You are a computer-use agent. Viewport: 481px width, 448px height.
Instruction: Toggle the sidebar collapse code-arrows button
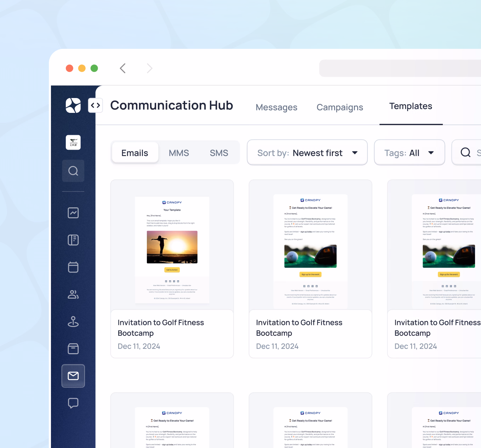96,105
